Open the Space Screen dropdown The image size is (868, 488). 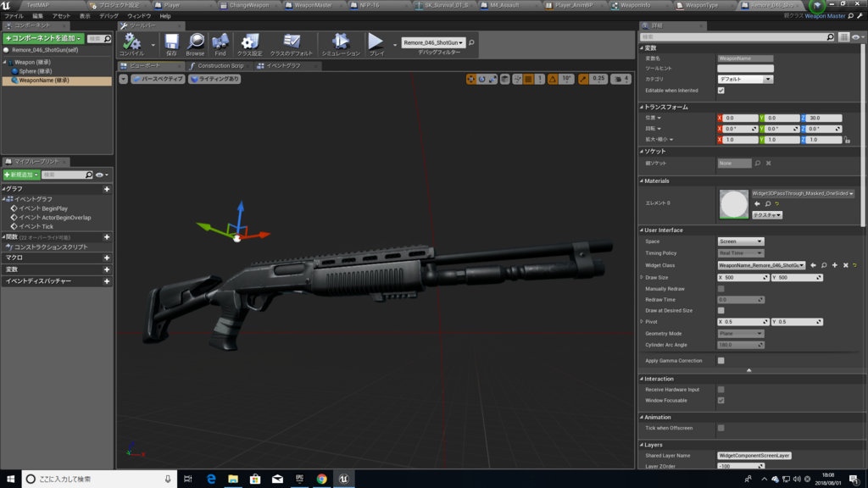pos(741,241)
